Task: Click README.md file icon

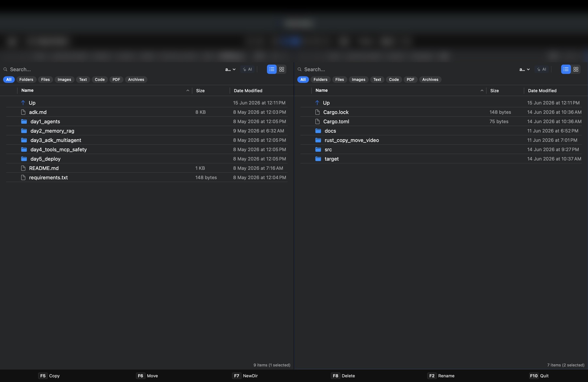Action: 23,168
